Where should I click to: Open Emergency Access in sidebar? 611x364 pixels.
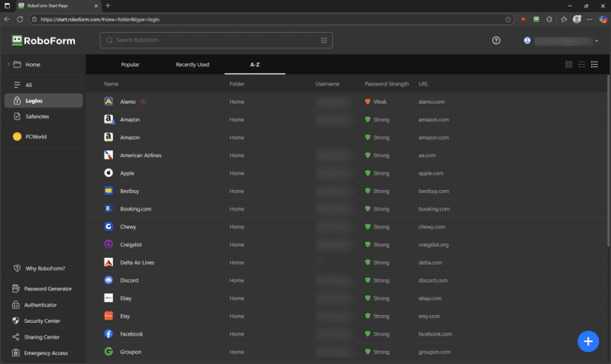pyautogui.click(x=45, y=353)
